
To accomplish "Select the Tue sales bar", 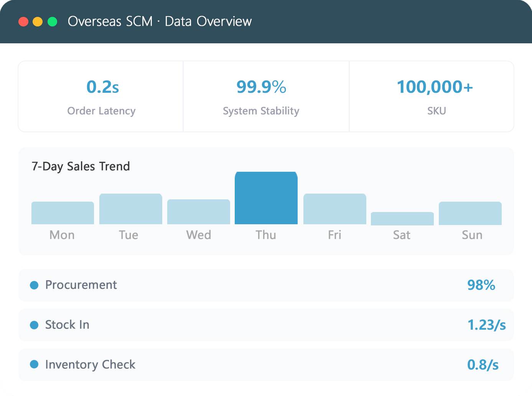I will coord(131,209).
